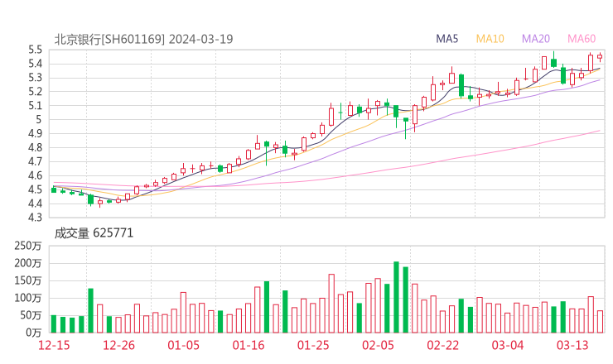Select the first green candlestick at 12-15
The height and width of the screenshot is (364, 613).
pos(54,189)
